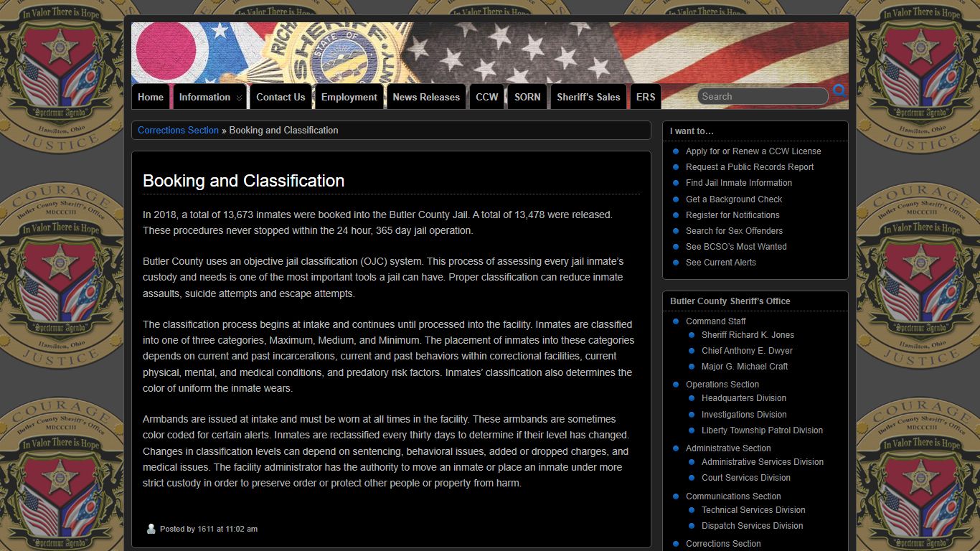The image size is (980, 551).
Task: Open the Operations Section link
Action: tap(722, 385)
